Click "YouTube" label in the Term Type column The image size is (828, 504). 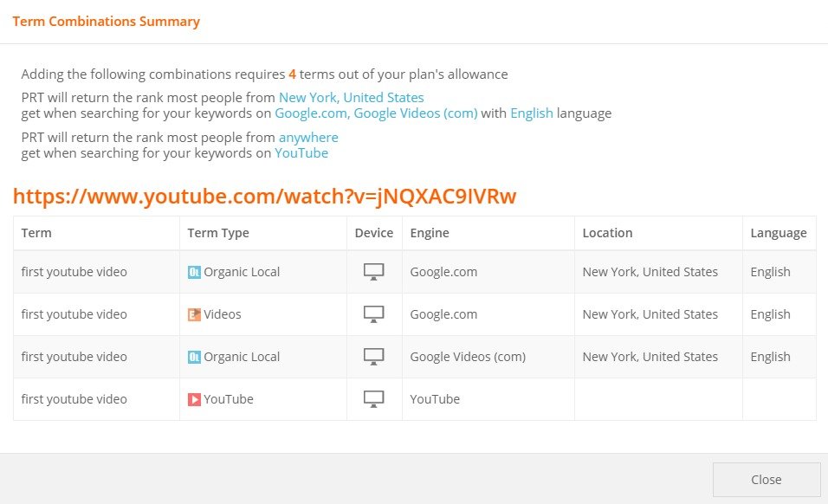click(229, 399)
